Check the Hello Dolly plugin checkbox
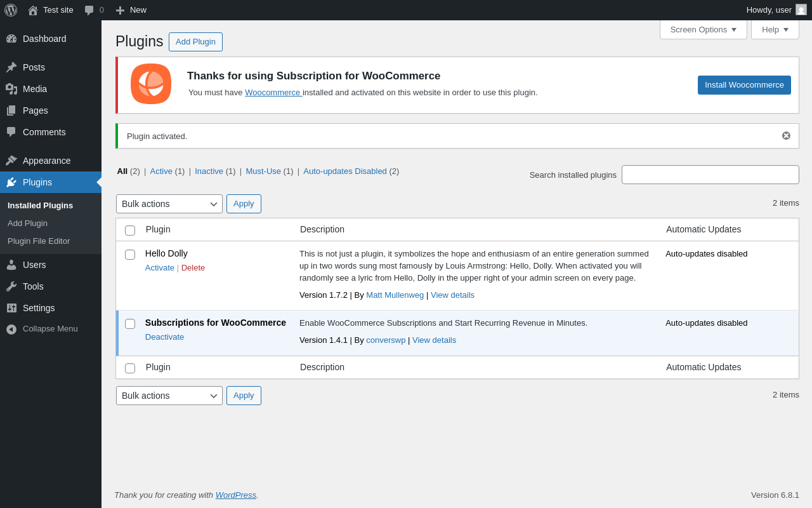Image resolution: width=812 pixels, height=508 pixels. pyautogui.click(x=130, y=255)
